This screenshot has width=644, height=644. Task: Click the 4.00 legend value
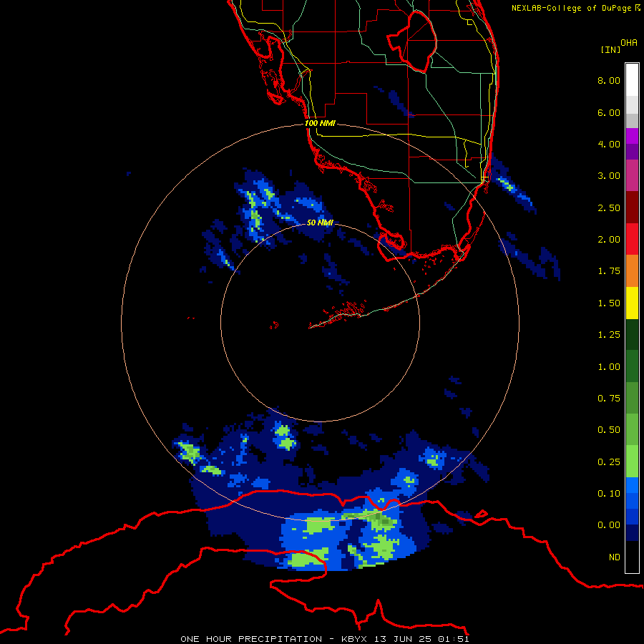(x=609, y=144)
